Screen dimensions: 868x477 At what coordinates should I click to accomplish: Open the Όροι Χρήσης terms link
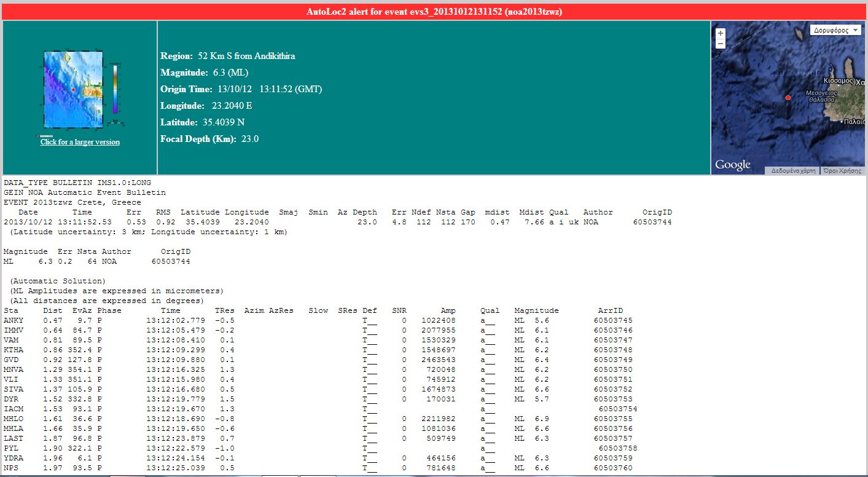tap(842, 170)
